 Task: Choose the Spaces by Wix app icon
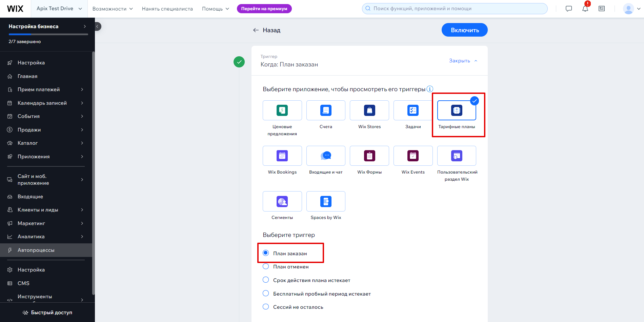(x=326, y=201)
